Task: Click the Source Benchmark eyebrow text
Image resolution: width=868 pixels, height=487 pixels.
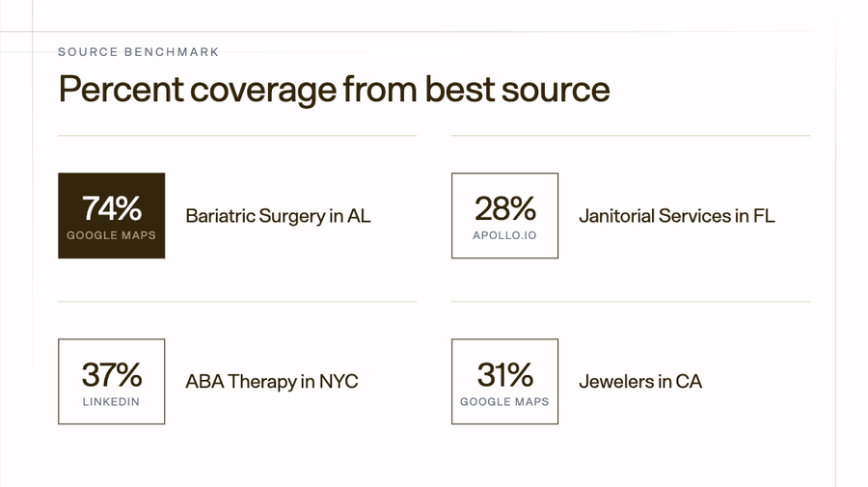Action: [x=138, y=52]
